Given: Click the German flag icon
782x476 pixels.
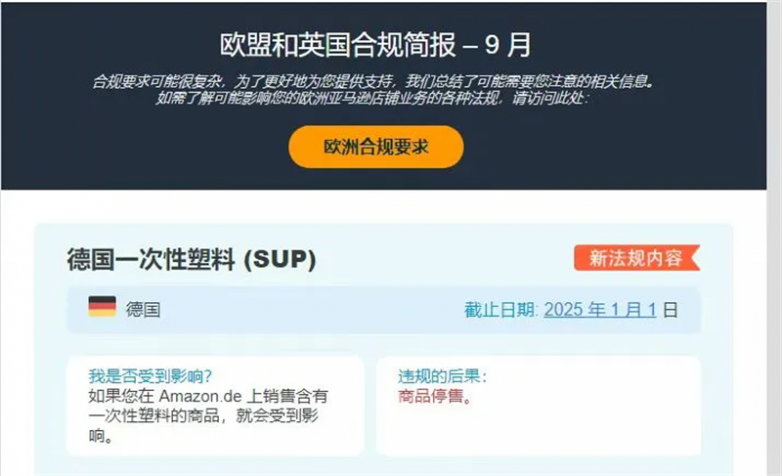Looking at the screenshot, I should [102, 306].
